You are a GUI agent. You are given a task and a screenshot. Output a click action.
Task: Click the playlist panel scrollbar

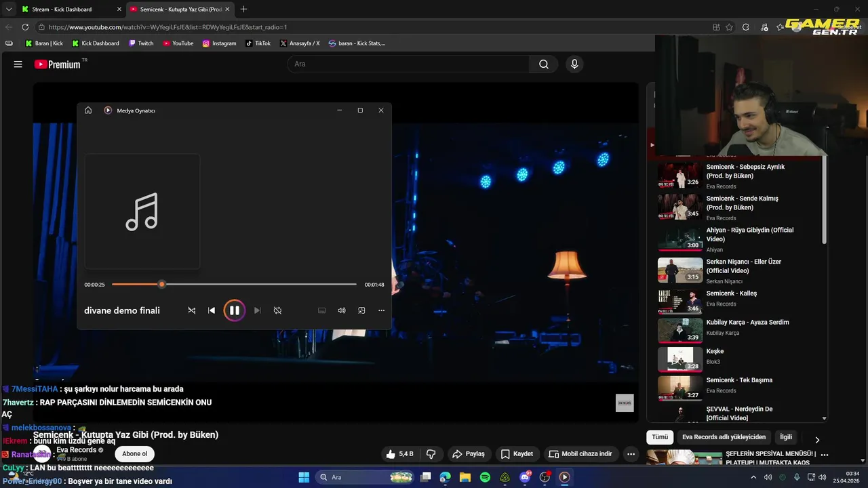tap(825, 200)
